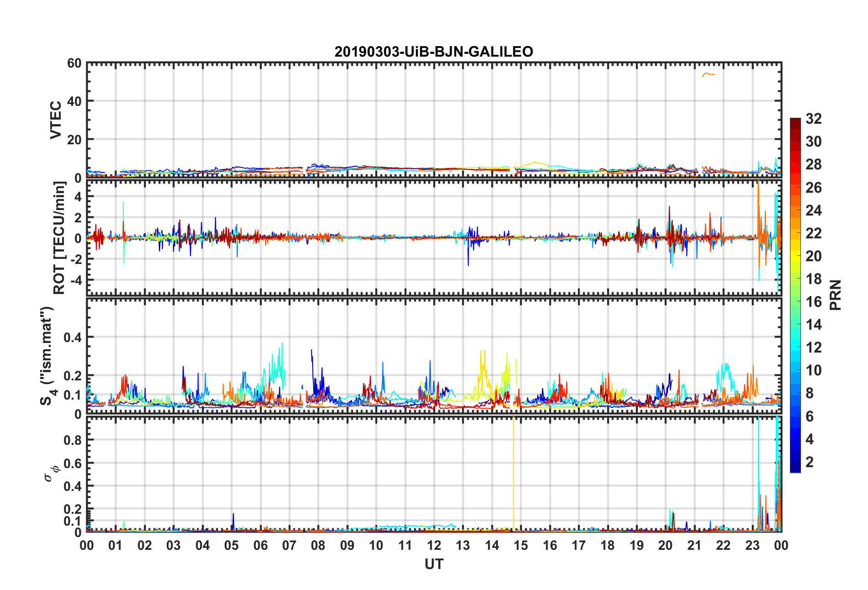868x590 pixels.
Task: Click the ROT [TECU/min] axis label
Action: (x=59, y=237)
